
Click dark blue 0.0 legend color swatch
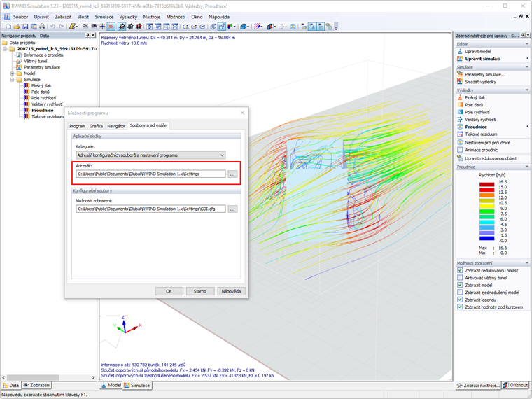[486, 238]
